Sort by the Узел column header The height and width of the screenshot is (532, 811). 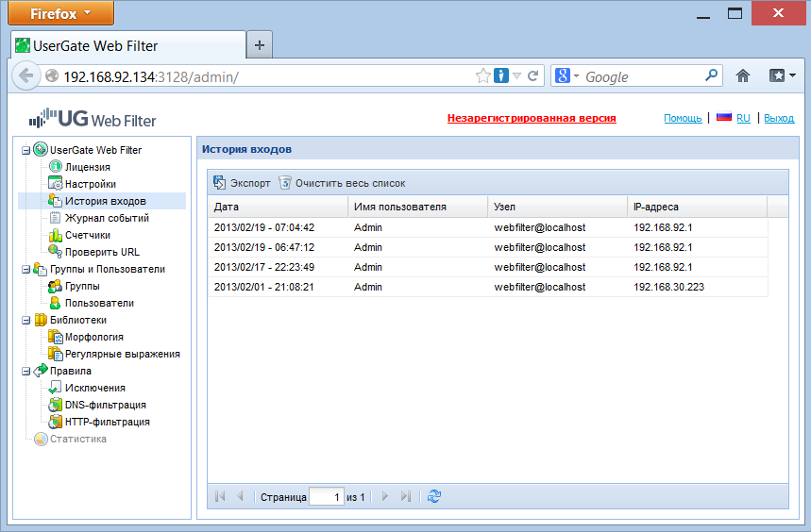pos(558,207)
